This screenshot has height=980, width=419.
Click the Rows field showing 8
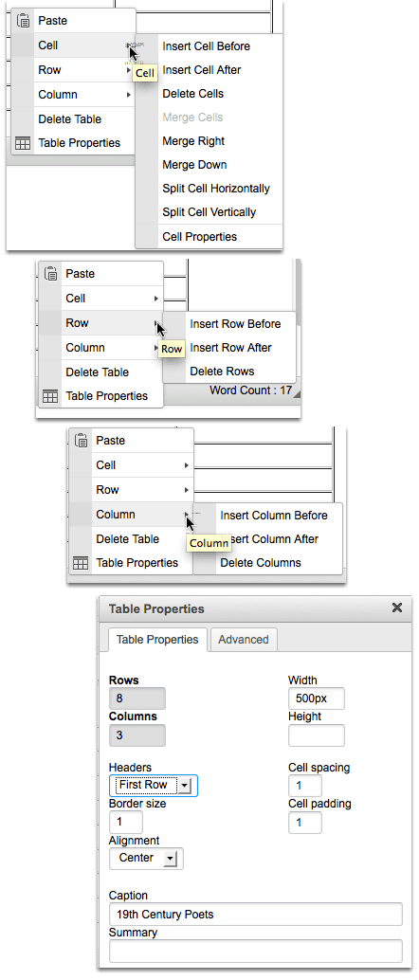137,699
